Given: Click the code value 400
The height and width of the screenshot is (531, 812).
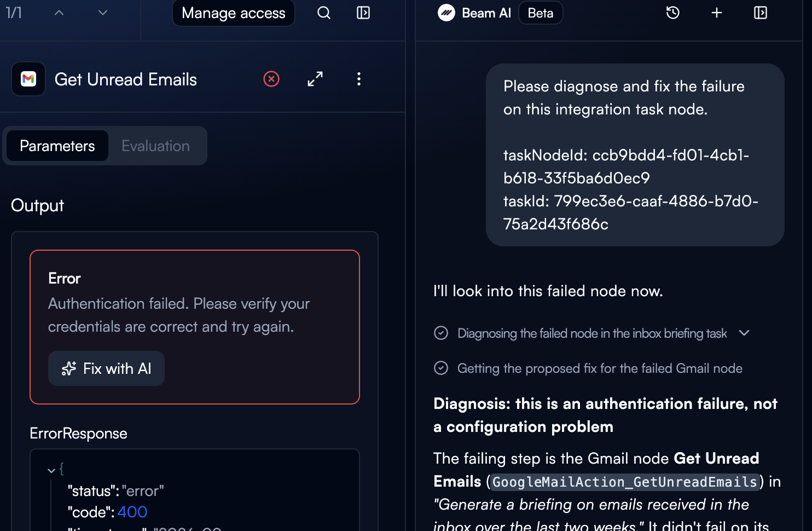Looking at the screenshot, I should pyautogui.click(x=132, y=512).
